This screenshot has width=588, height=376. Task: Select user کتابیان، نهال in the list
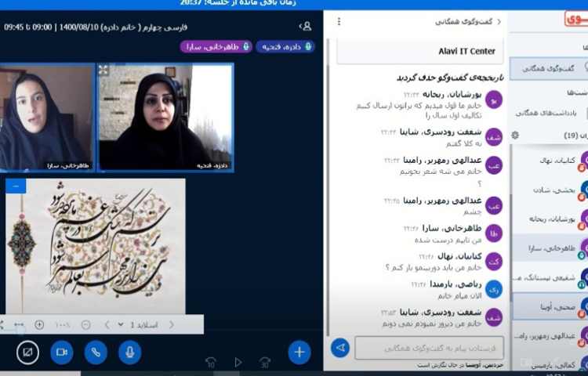click(x=550, y=161)
